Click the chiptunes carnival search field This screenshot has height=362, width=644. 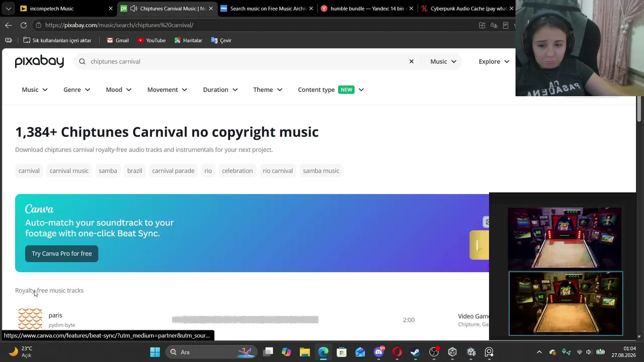(x=247, y=61)
